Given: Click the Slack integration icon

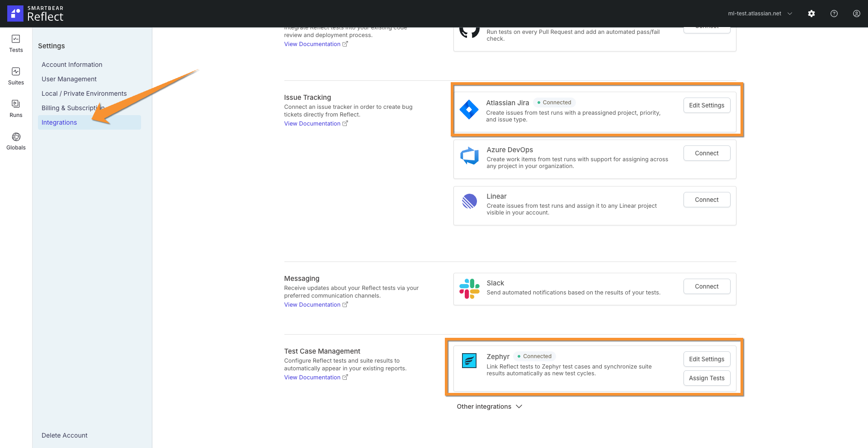Looking at the screenshot, I should tap(469, 289).
